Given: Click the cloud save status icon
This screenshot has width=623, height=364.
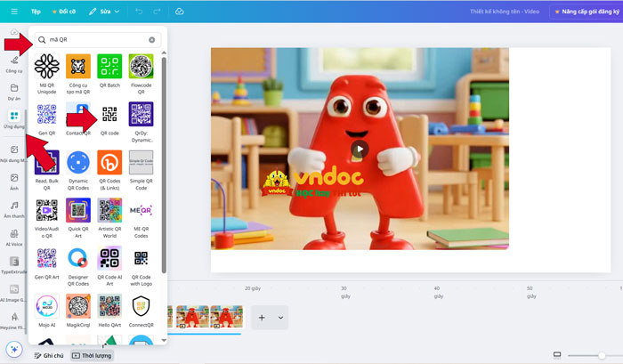Looking at the screenshot, I should (180, 12).
